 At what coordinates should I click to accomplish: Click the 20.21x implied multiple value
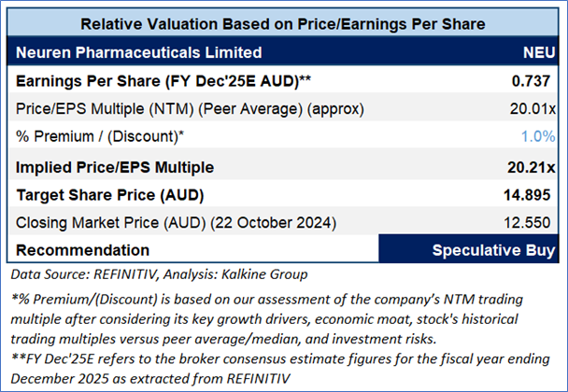point(530,167)
